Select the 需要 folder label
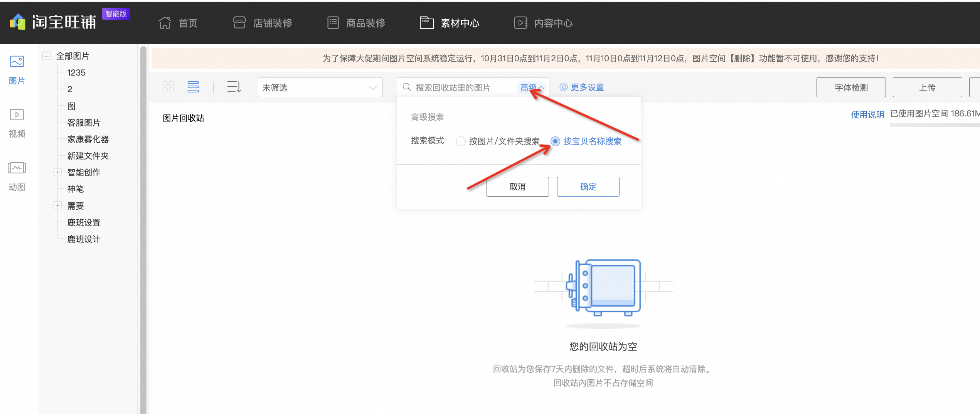Image resolution: width=980 pixels, height=414 pixels. [76, 206]
